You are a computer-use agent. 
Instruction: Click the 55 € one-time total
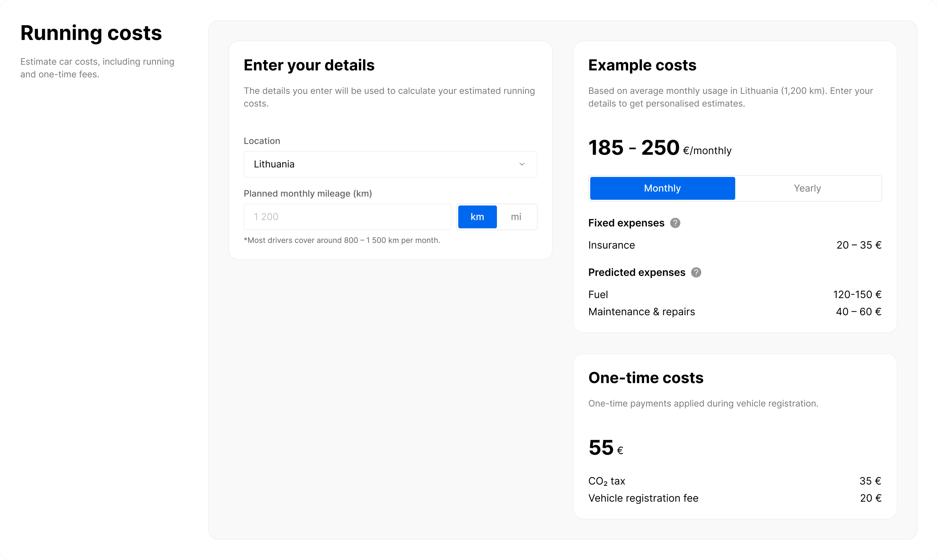pos(605,448)
